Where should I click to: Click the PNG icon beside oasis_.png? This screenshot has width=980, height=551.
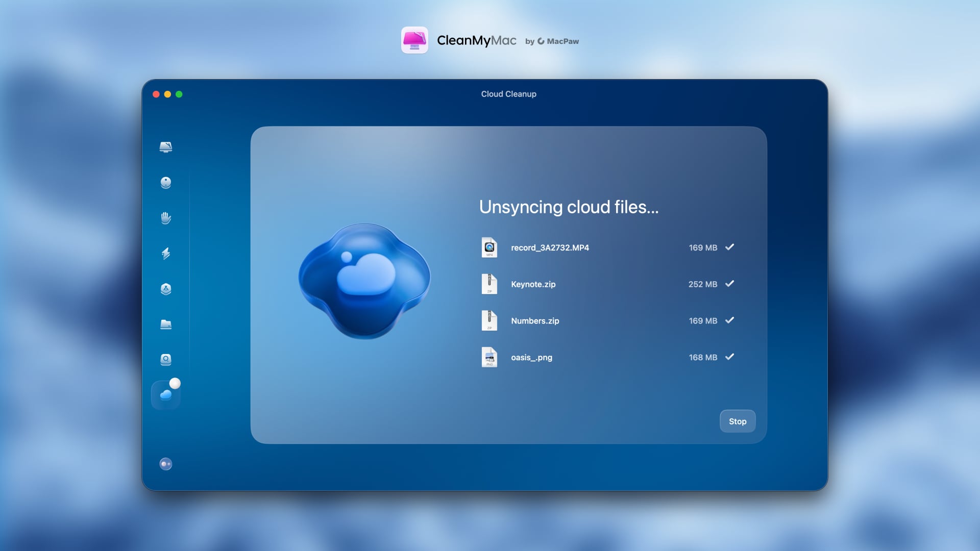489,357
